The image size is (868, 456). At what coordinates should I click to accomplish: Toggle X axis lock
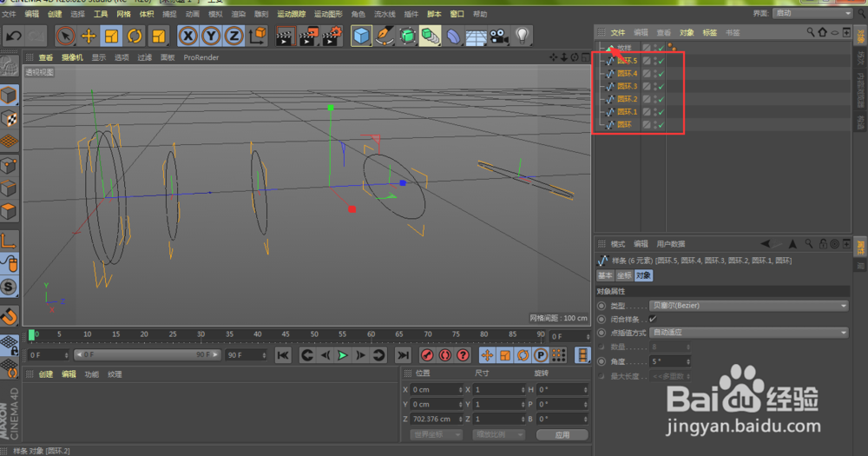coord(188,36)
